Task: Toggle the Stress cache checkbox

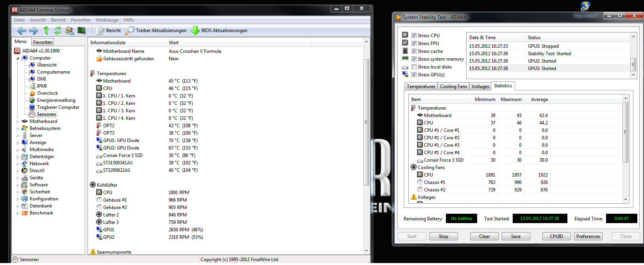Action: pyautogui.click(x=414, y=51)
